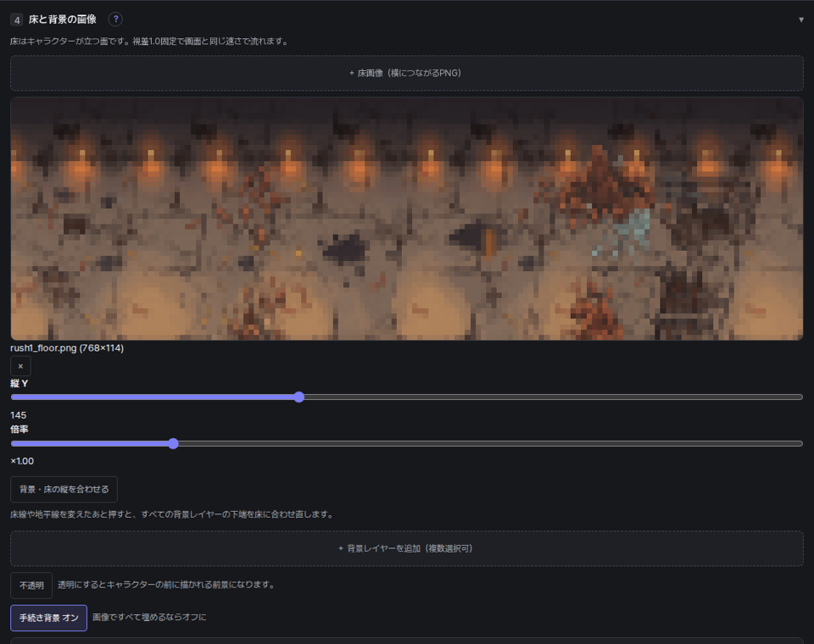Viewport: 814px width, 644px height.
Task: Click the ×1.00 scale value text
Action: coord(22,461)
